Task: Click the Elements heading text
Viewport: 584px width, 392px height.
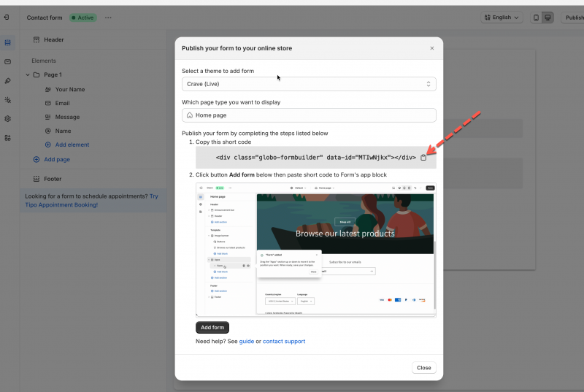Action: (44, 61)
